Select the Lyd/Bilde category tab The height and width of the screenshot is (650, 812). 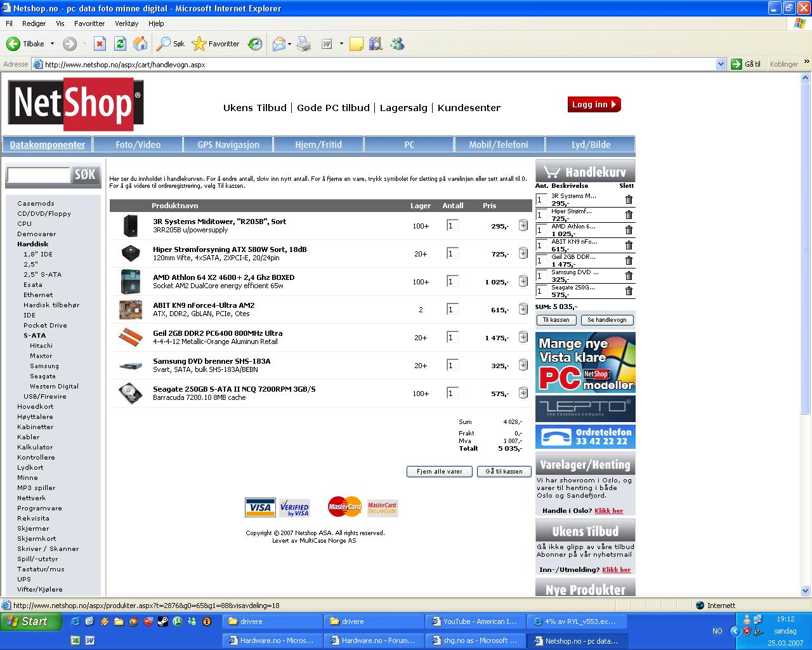point(591,144)
